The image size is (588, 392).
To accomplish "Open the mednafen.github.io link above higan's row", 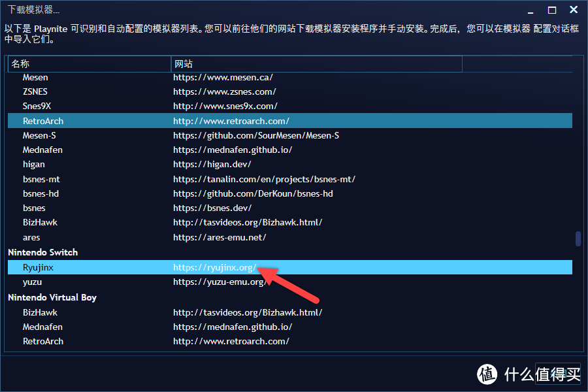I will click(233, 150).
